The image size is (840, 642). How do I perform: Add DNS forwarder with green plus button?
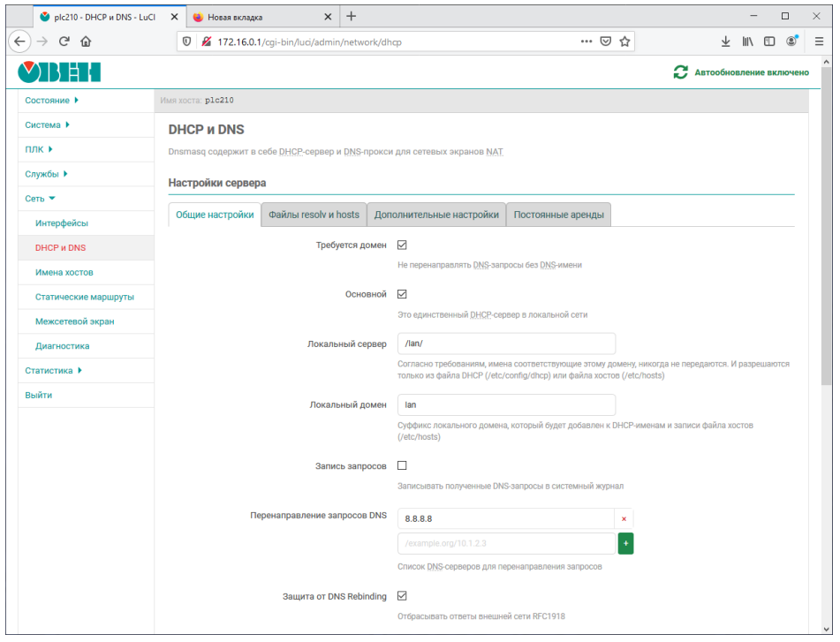625,544
